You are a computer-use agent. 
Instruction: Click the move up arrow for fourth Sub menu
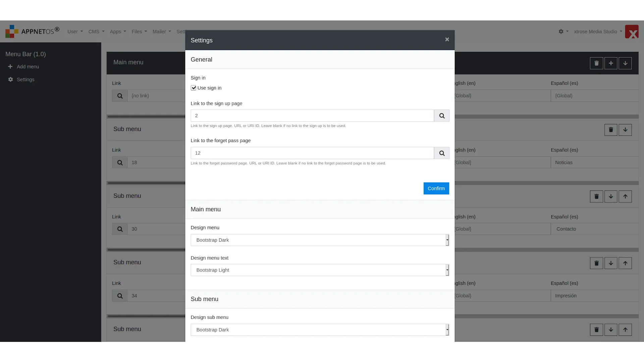[625, 330]
